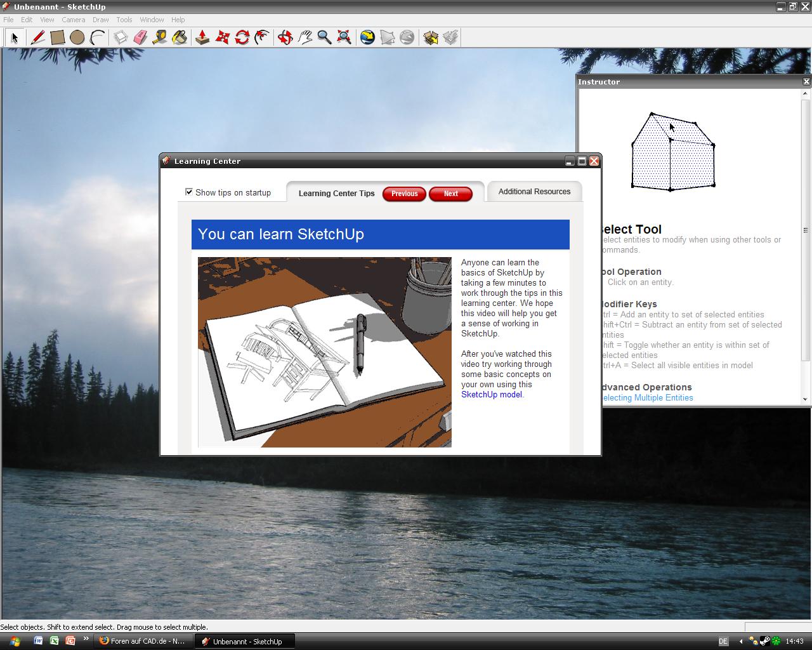Image resolution: width=812 pixels, height=650 pixels.
Task: Open the Edit menu
Action: pos(27,20)
